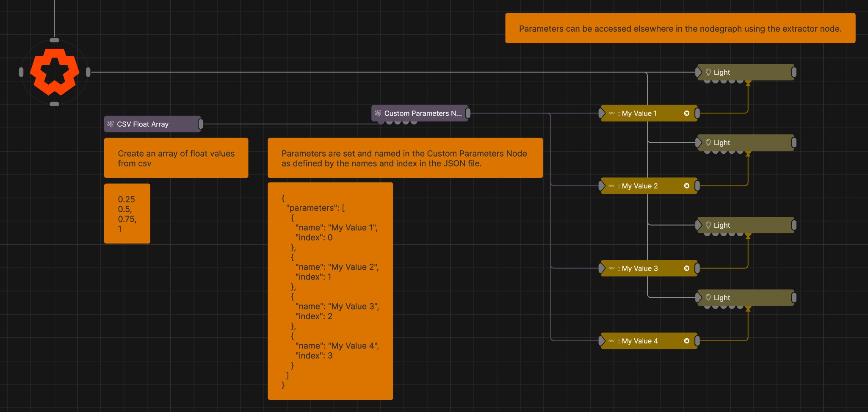
Task: Click the x circle on My Value 2
Action: pyautogui.click(x=687, y=186)
